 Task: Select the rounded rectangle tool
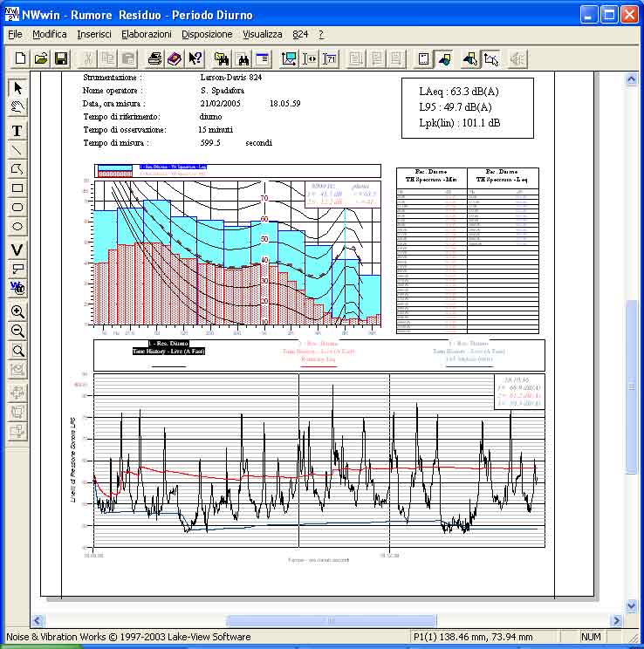coord(17,208)
